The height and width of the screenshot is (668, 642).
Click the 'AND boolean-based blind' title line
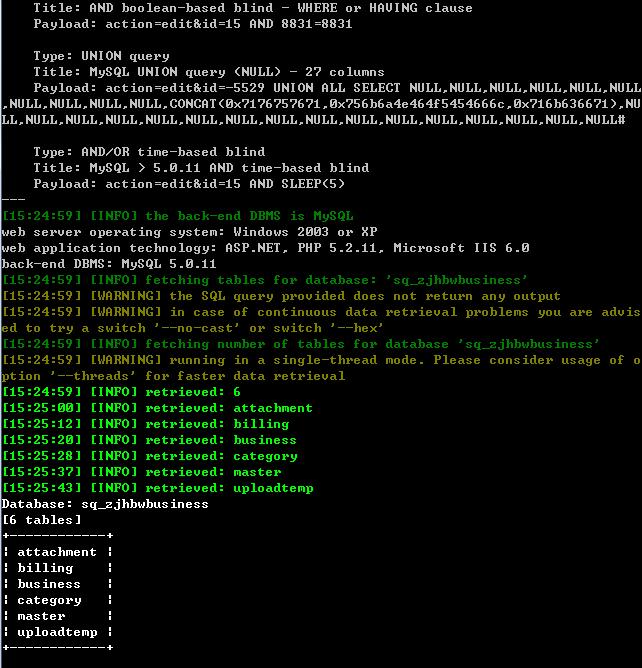pyautogui.click(x=253, y=8)
